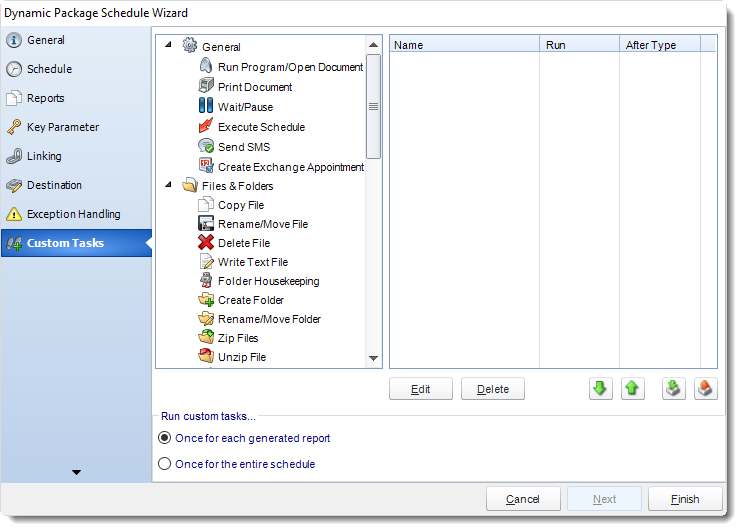The width and height of the screenshot is (742, 531).
Task: Click the Delete button
Action: [x=493, y=389]
